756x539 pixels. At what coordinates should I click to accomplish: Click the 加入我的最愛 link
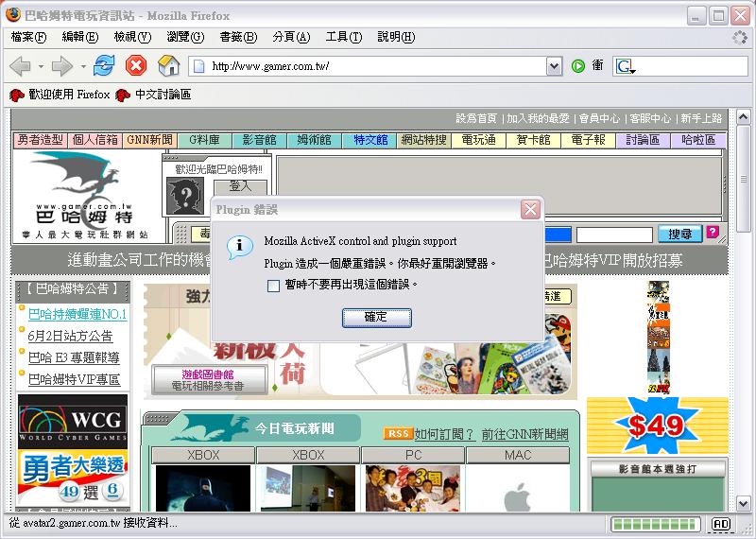point(538,119)
